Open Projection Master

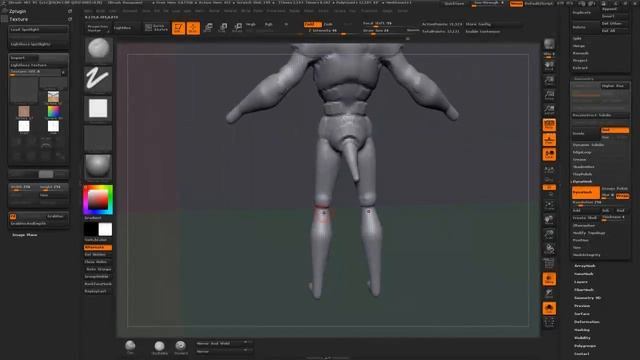click(98, 28)
